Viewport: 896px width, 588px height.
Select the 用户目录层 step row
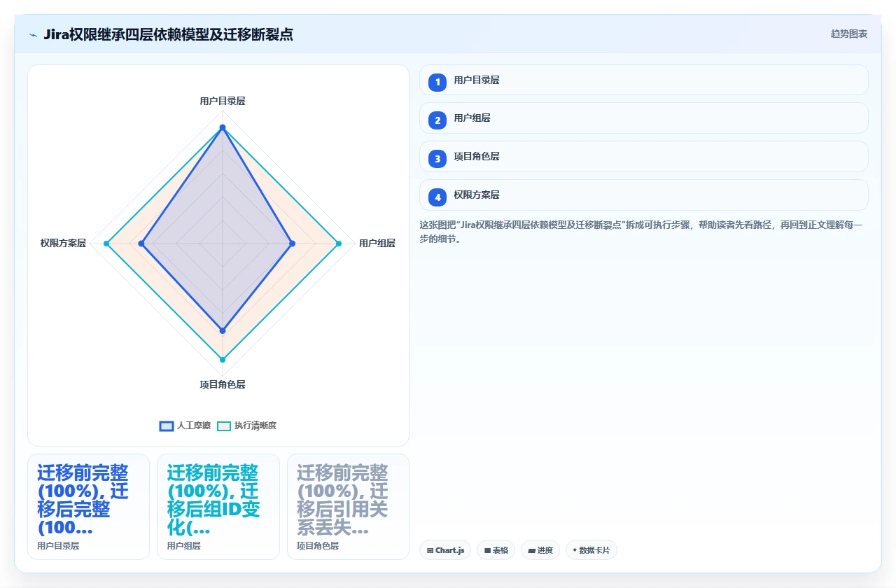pyautogui.click(x=643, y=80)
